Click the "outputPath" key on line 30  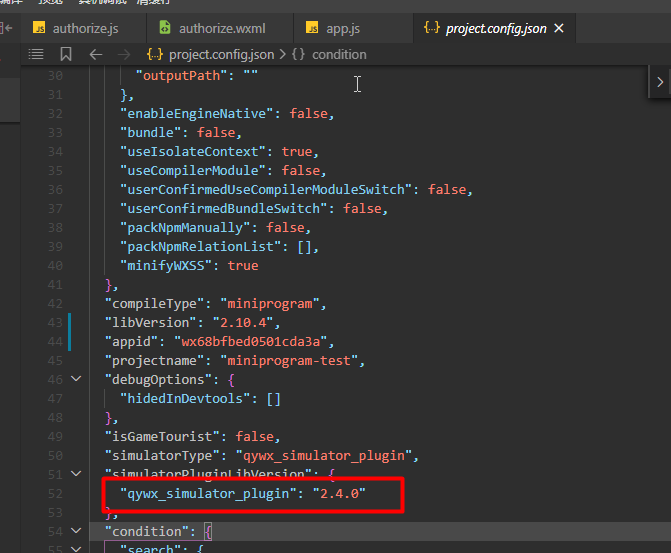click(182, 76)
